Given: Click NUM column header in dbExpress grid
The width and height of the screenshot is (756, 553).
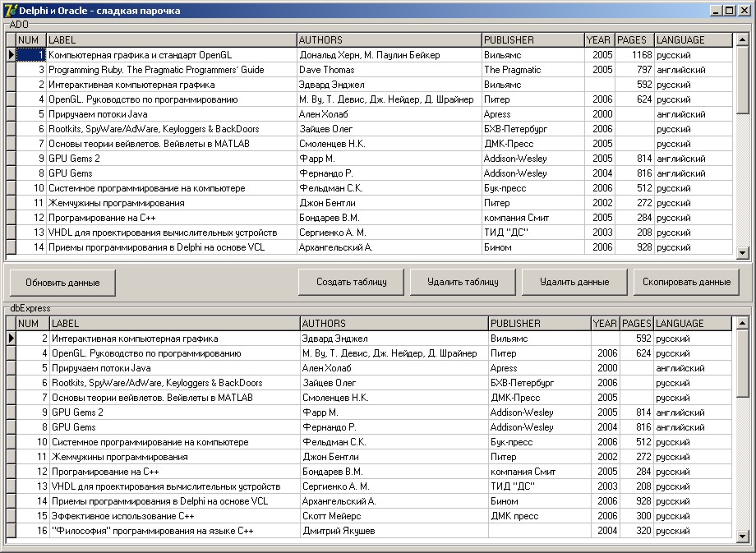Looking at the screenshot, I should pyautogui.click(x=33, y=324).
